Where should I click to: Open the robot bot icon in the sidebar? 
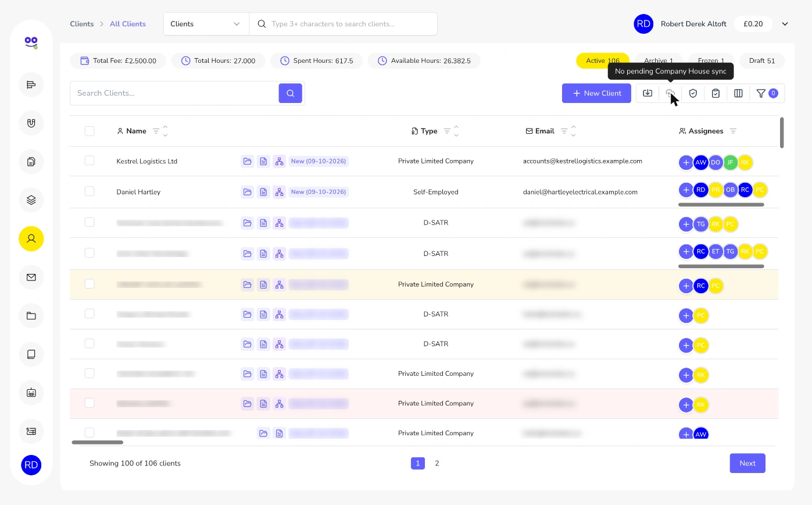coord(31,393)
